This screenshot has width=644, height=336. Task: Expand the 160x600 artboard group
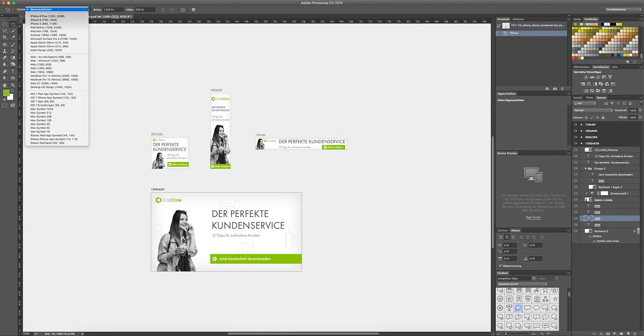pyautogui.click(x=582, y=131)
